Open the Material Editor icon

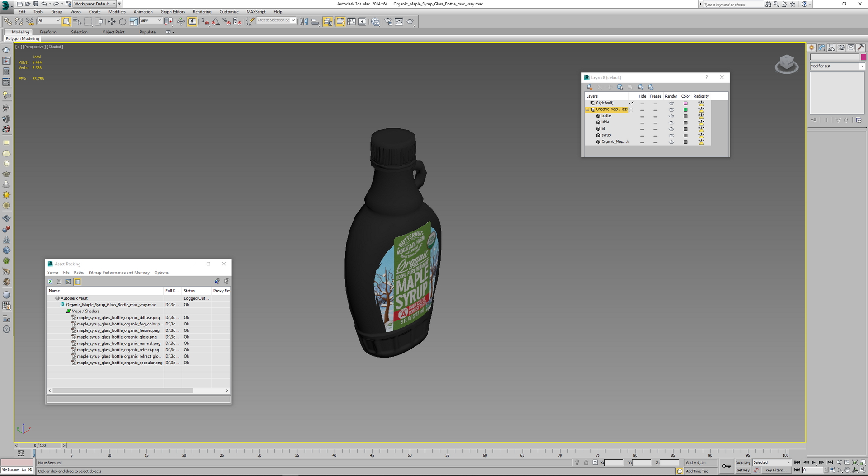(x=375, y=21)
